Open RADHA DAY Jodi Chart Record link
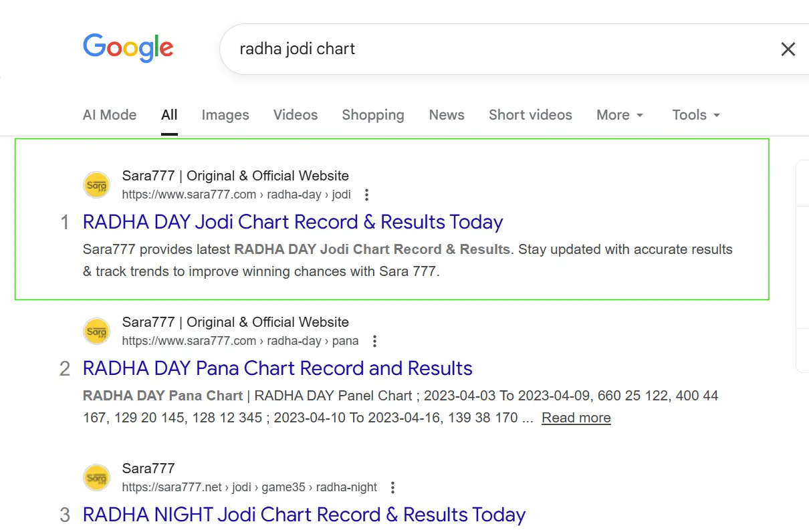Screen dimensions: 809x532 pyautogui.click(x=293, y=222)
